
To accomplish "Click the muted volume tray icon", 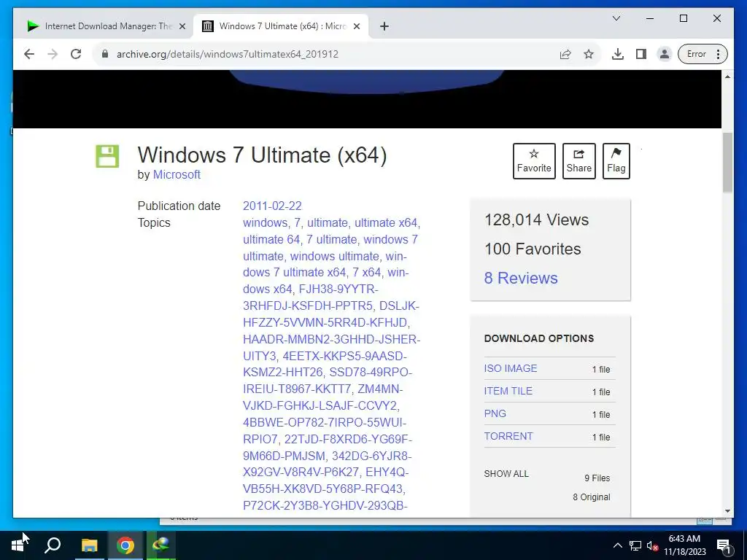I will tap(652, 545).
